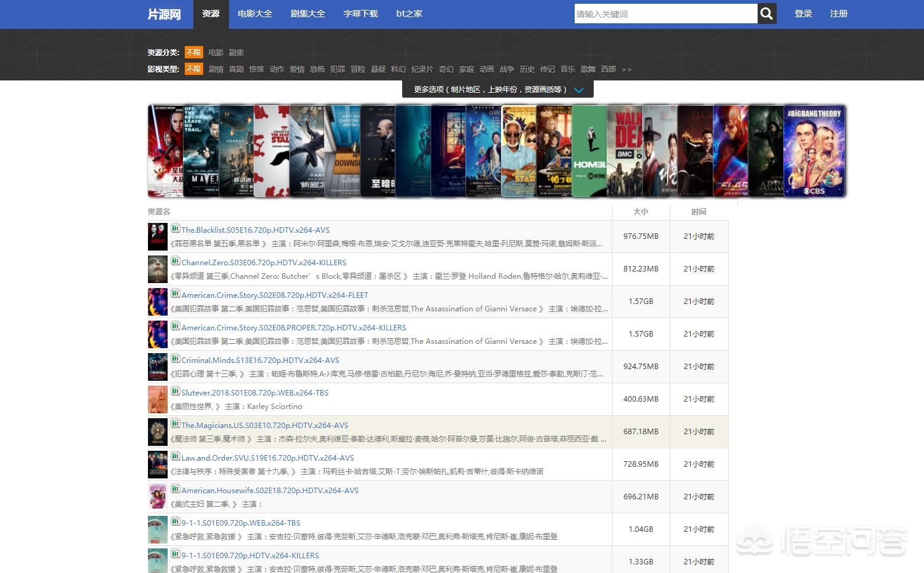Image resolution: width=924 pixels, height=573 pixels.
Task: Filter by 恐怖 genre
Action: pyautogui.click(x=317, y=69)
